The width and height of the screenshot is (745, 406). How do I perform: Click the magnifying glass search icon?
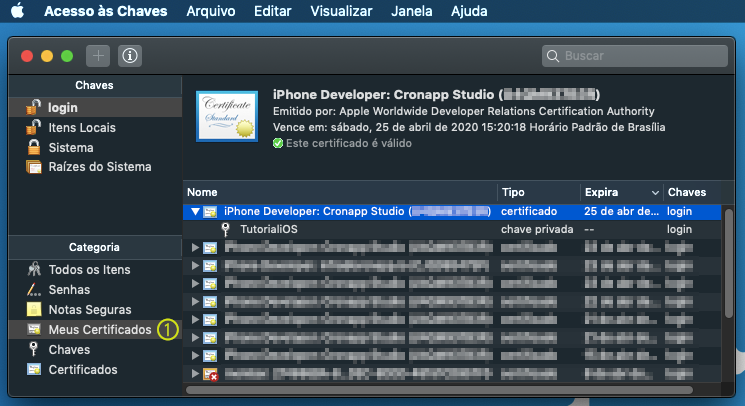[x=553, y=56]
